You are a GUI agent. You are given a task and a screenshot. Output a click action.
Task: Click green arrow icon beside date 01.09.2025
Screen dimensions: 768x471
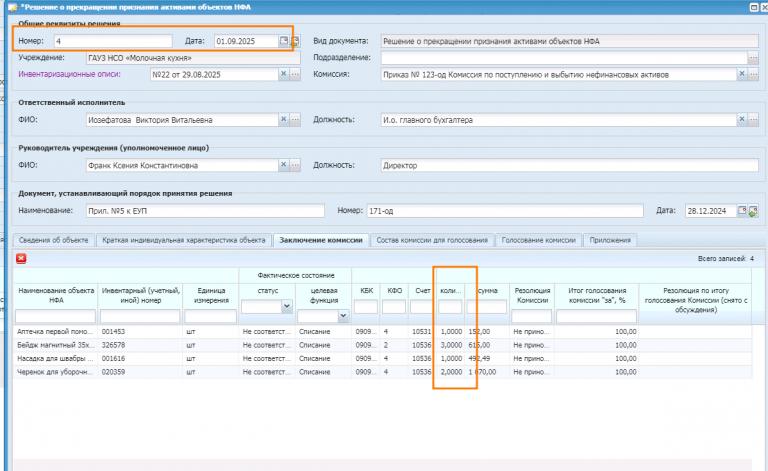[x=295, y=42]
